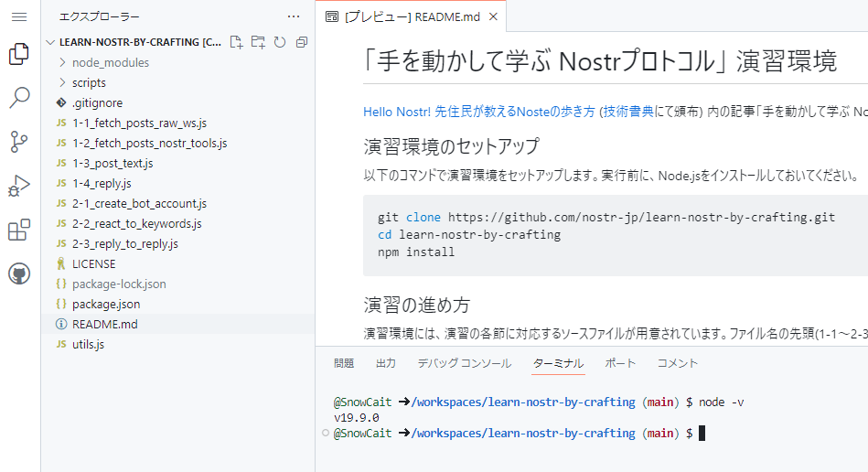Select the ターミナル panel tab
The height and width of the screenshot is (472, 868).
[x=558, y=363]
